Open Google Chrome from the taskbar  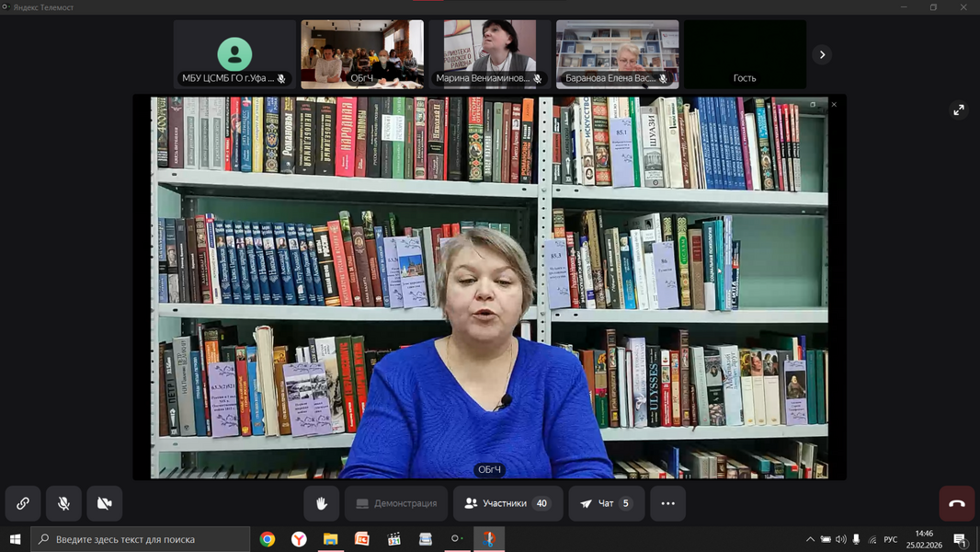point(268,539)
